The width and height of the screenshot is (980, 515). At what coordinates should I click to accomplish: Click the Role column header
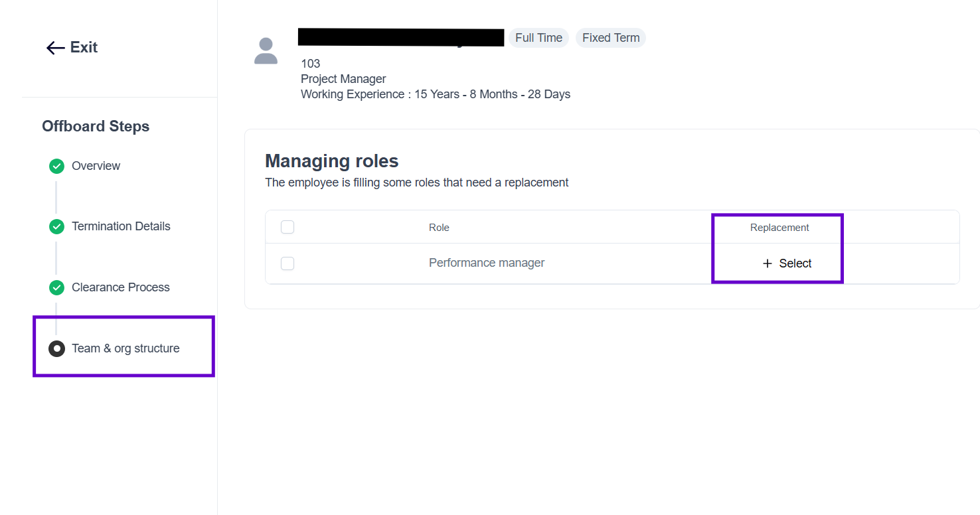coord(439,228)
